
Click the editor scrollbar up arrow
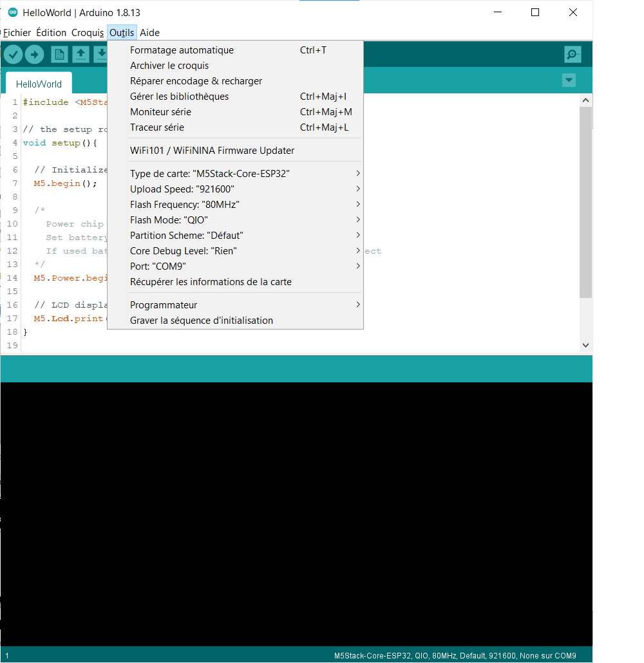585,100
